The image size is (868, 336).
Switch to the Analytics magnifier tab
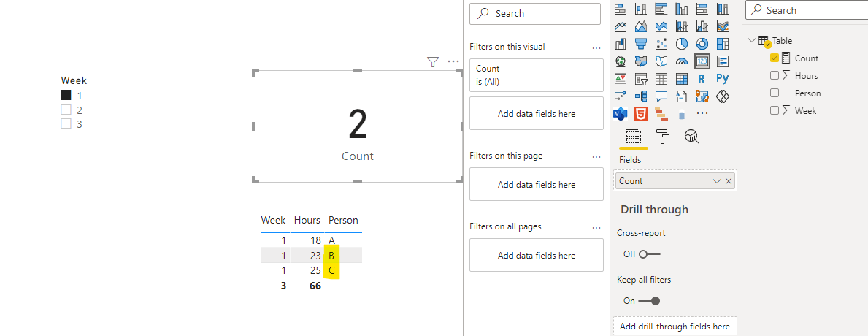(x=691, y=136)
